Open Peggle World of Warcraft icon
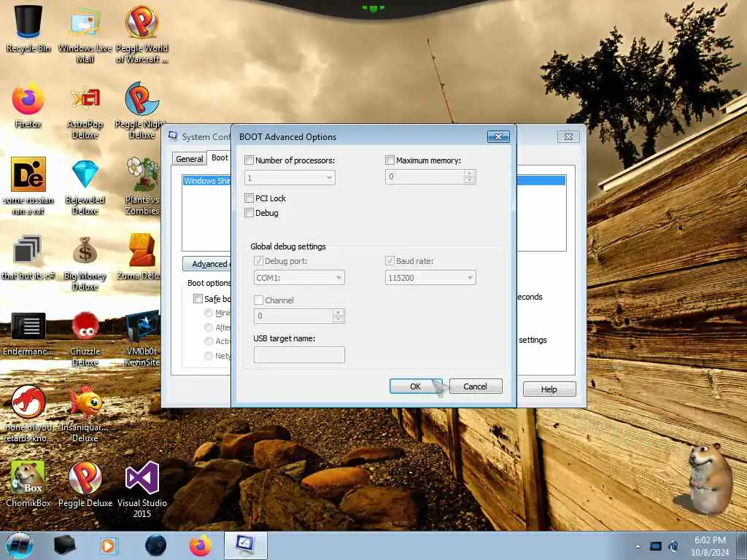 click(x=142, y=34)
